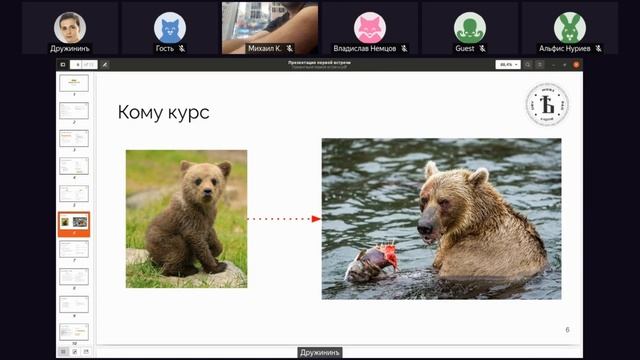
Task: Click muted microphone icon beside Guest
Action: pyautogui.click(x=482, y=49)
